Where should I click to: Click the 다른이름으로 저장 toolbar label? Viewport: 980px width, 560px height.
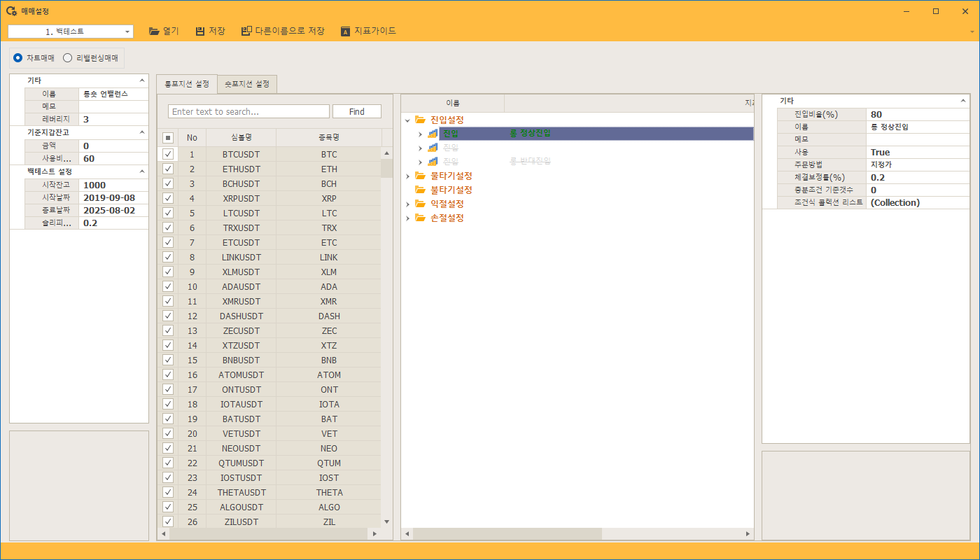(x=290, y=31)
